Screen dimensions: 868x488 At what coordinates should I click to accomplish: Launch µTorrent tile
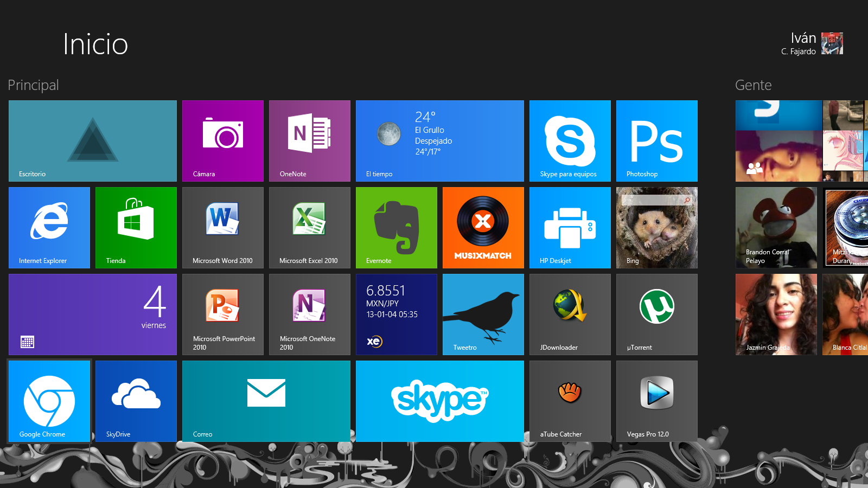coord(657,314)
